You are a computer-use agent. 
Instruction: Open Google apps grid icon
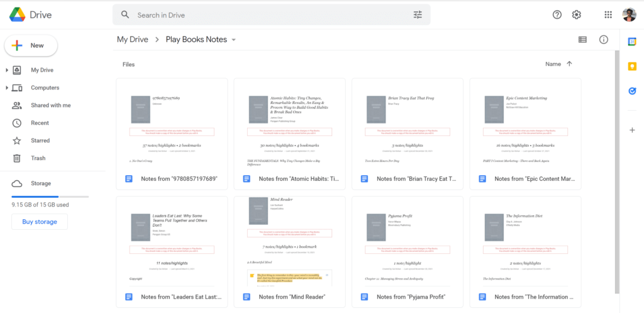click(x=608, y=15)
